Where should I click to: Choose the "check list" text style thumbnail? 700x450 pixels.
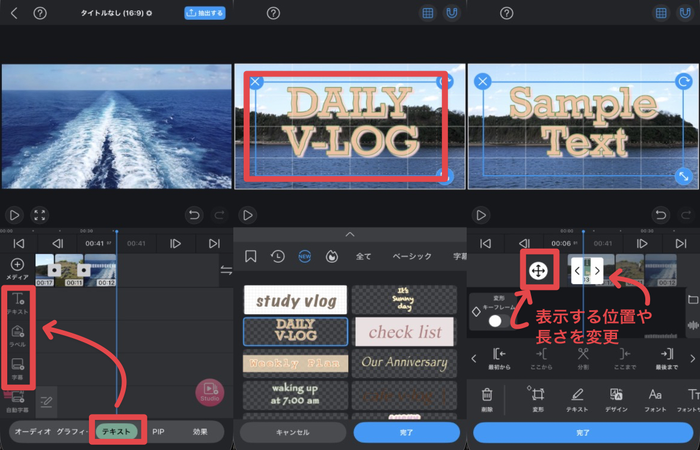(x=404, y=331)
